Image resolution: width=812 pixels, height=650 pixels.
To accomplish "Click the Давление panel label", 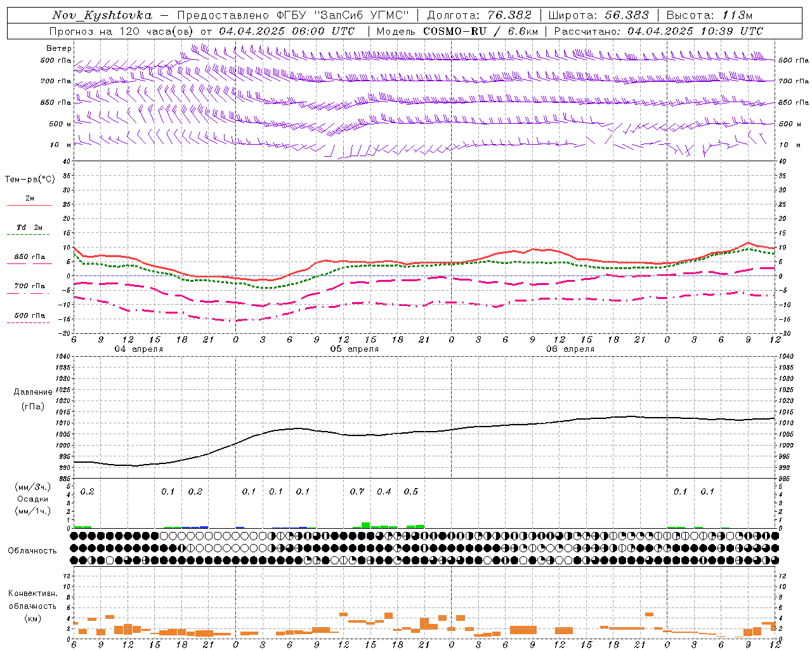I will coord(33,392).
